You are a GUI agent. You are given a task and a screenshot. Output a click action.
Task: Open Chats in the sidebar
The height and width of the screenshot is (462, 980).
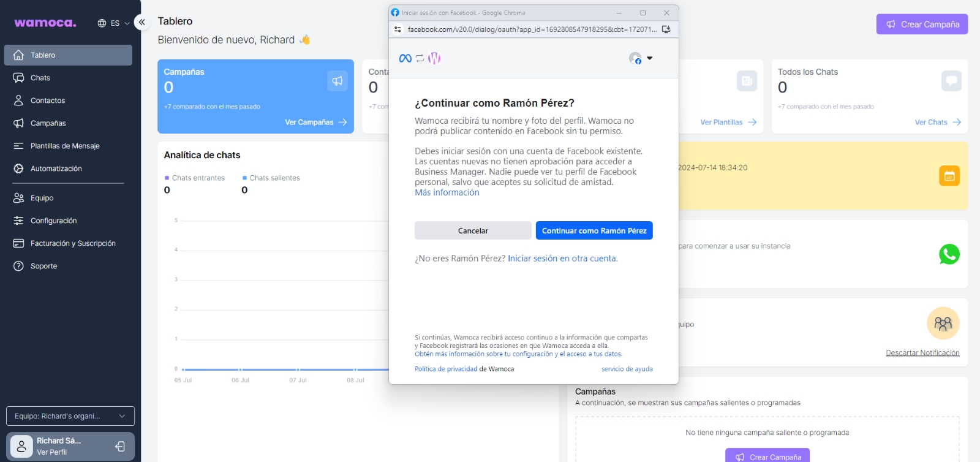click(x=40, y=78)
